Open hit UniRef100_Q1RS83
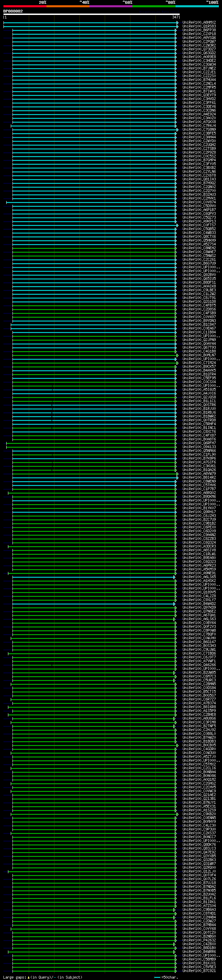The image size is (222, 980). (199, 26)
